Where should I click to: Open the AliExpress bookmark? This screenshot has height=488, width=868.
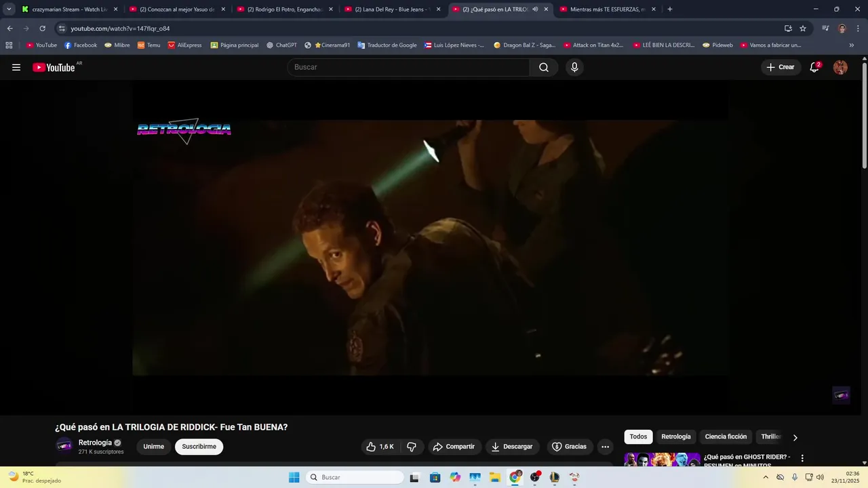click(184, 45)
